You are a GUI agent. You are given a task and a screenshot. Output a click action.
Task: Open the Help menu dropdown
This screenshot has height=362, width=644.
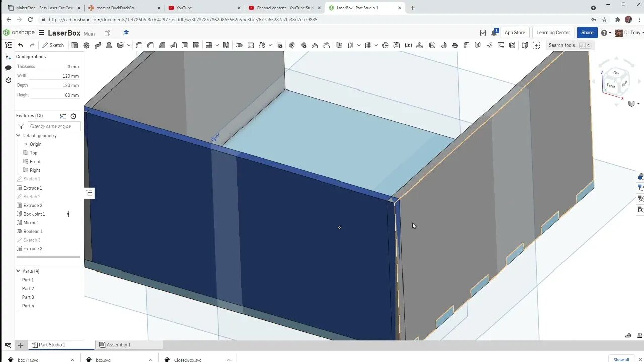coord(606,33)
